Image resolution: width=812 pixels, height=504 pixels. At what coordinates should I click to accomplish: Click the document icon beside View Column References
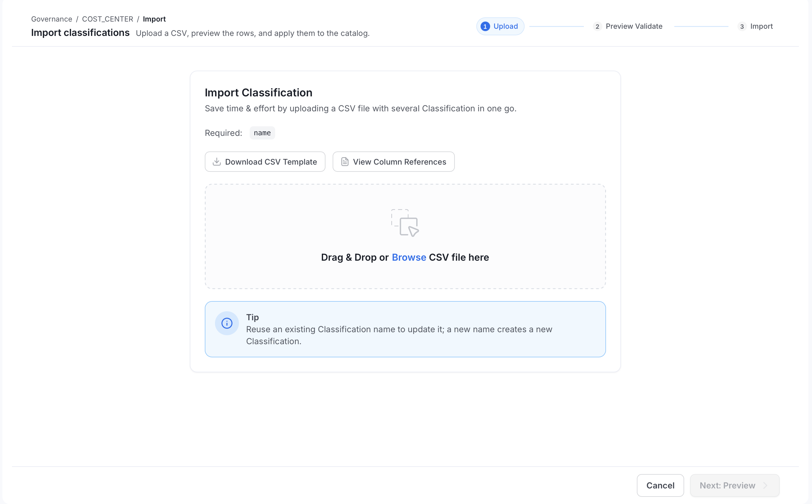[x=345, y=162]
